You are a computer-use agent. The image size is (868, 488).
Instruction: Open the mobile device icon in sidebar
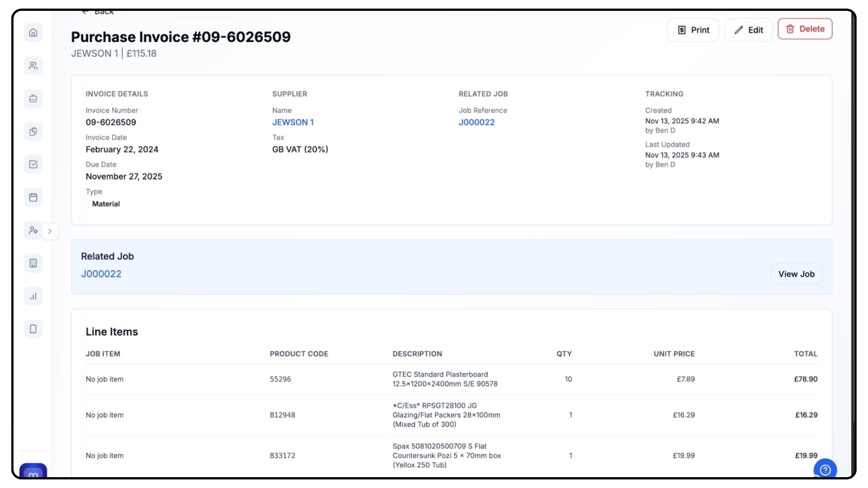(x=33, y=329)
